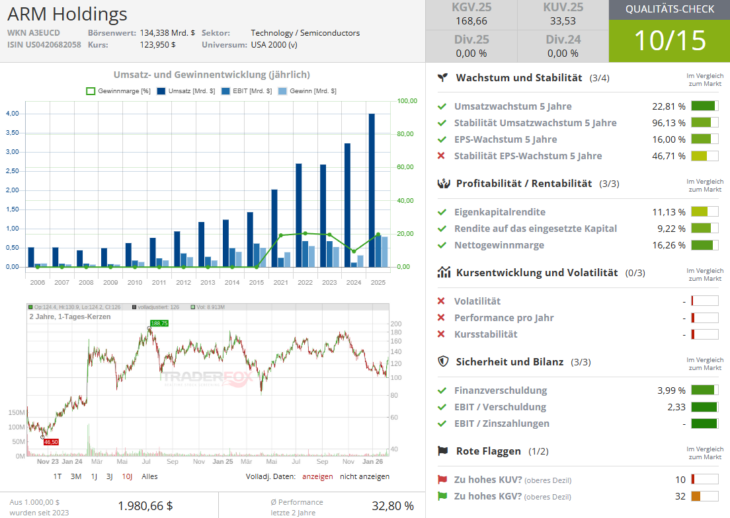Click the red flag next to Zu hohes KUV
This screenshot has width=730, height=518.
coord(442,479)
